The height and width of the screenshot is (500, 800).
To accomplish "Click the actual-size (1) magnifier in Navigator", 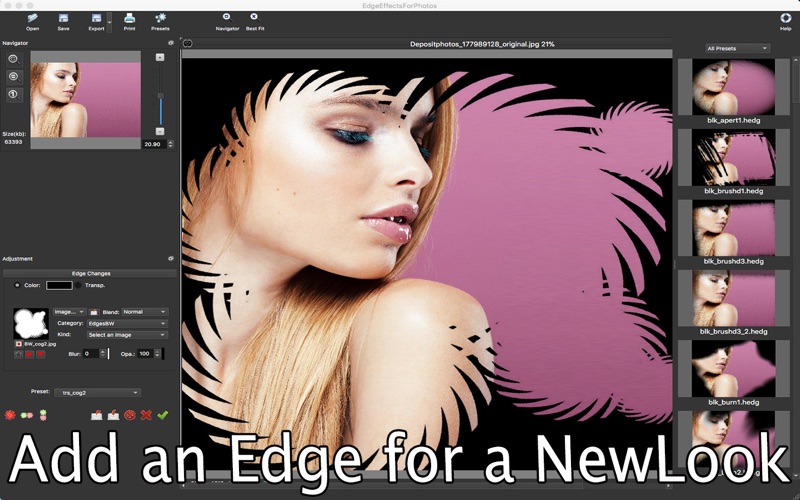I will pyautogui.click(x=14, y=95).
